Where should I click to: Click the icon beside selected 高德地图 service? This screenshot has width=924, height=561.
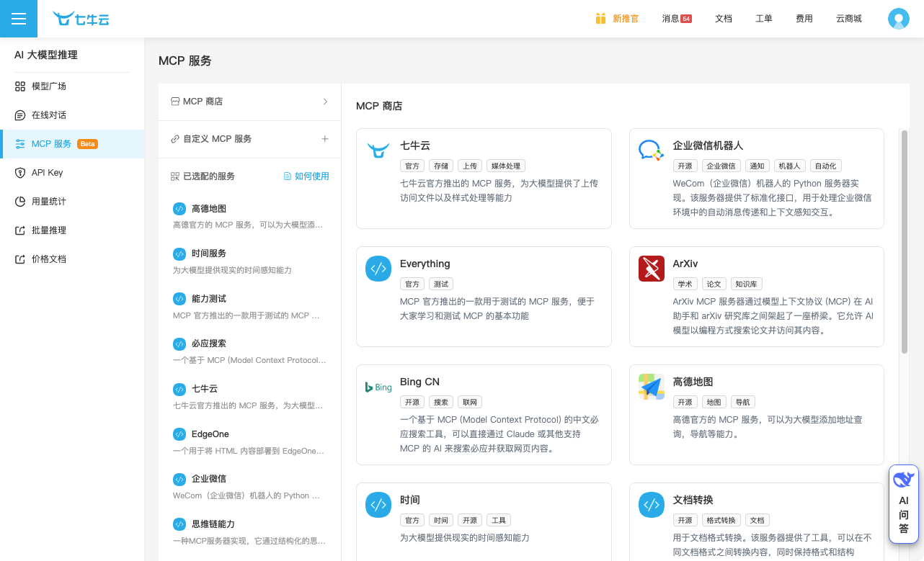pyautogui.click(x=179, y=209)
